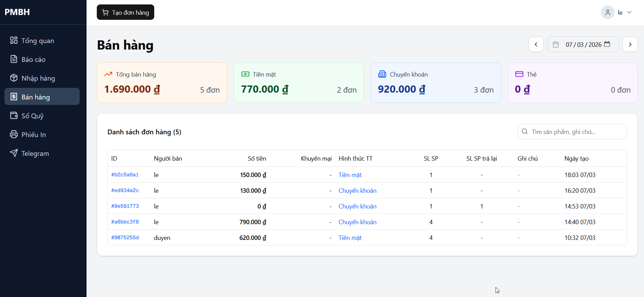Click the user avatar icon
644x297 pixels.
(607, 13)
